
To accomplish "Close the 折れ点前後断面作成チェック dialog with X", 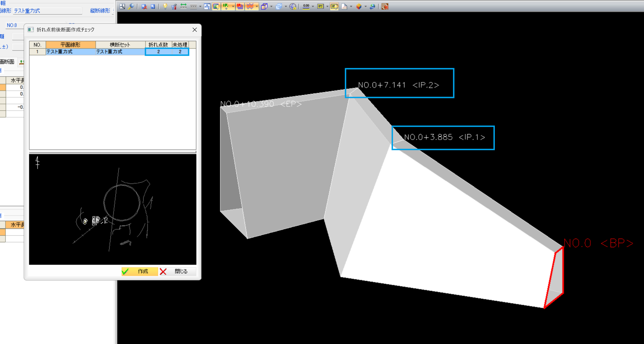I will [x=194, y=30].
